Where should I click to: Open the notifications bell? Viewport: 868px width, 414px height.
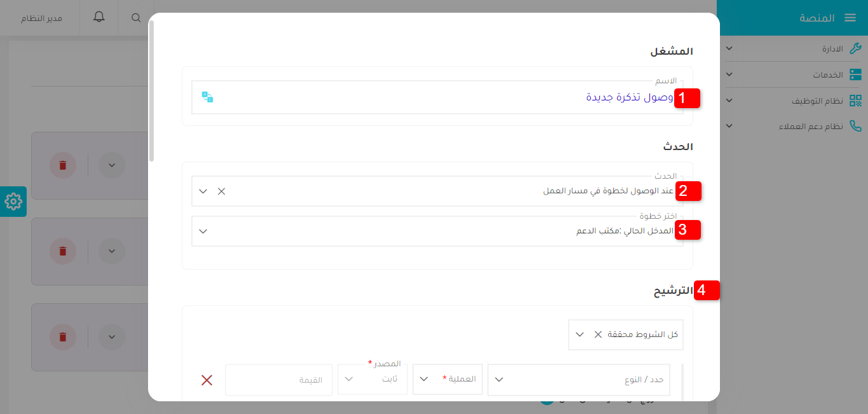click(x=100, y=17)
